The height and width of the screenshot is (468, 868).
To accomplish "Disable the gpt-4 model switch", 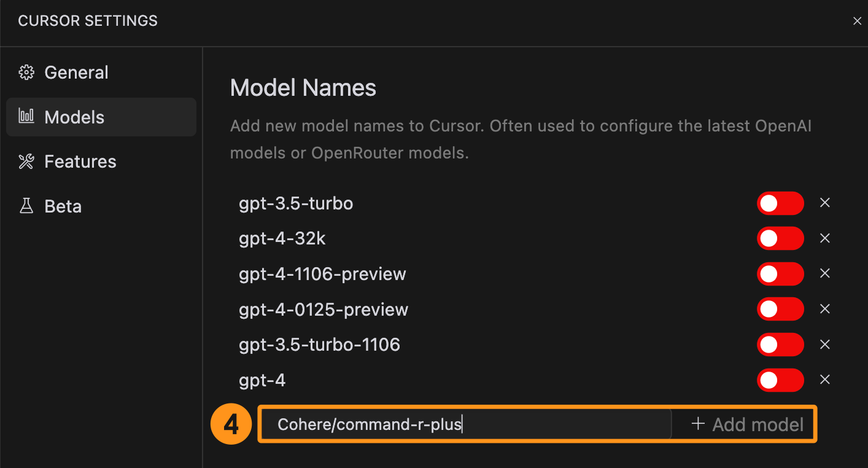I will [x=780, y=380].
